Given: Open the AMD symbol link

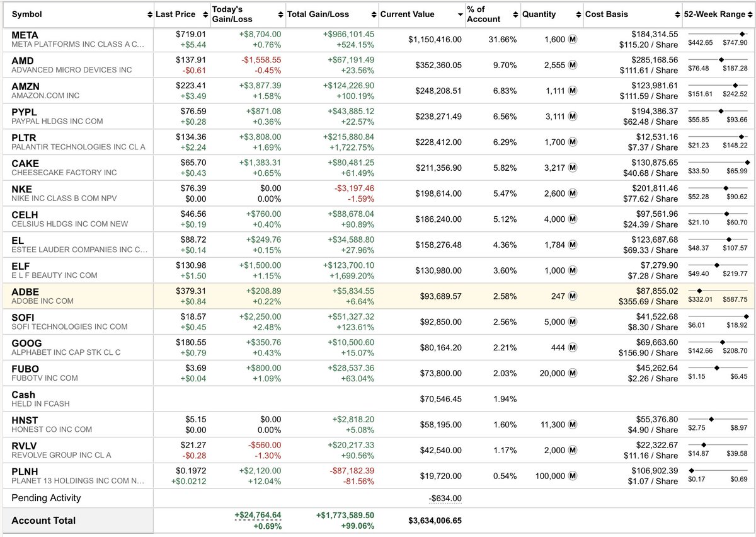Looking at the screenshot, I should click(23, 61).
